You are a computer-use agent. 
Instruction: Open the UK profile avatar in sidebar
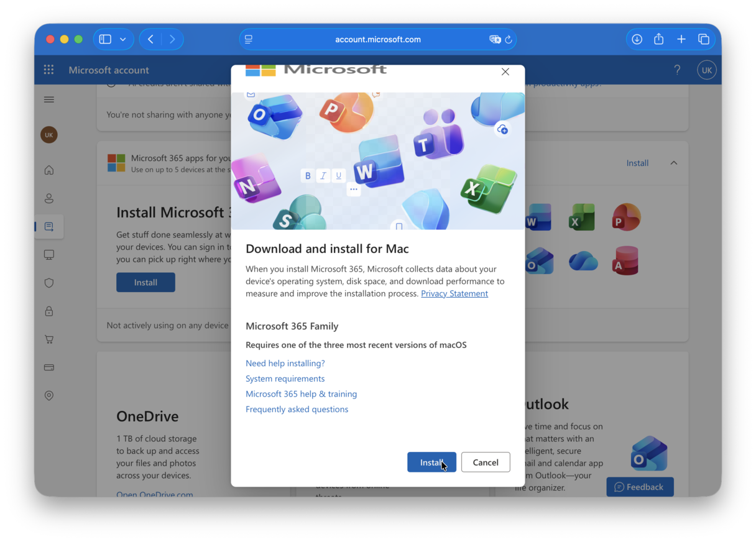point(49,135)
